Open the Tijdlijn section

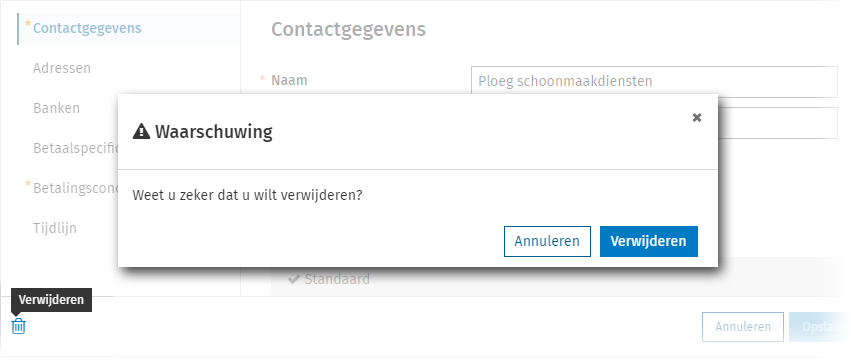(x=55, y=228)
